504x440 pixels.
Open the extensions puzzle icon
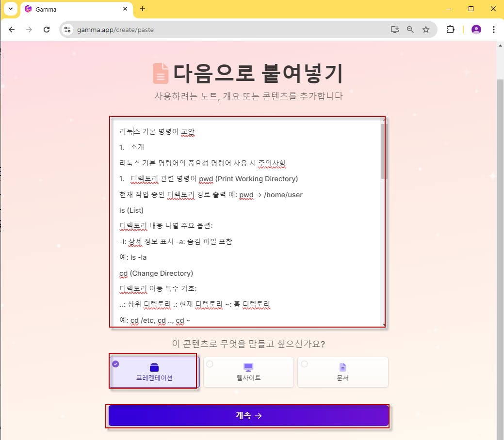(x=450, y=30)
